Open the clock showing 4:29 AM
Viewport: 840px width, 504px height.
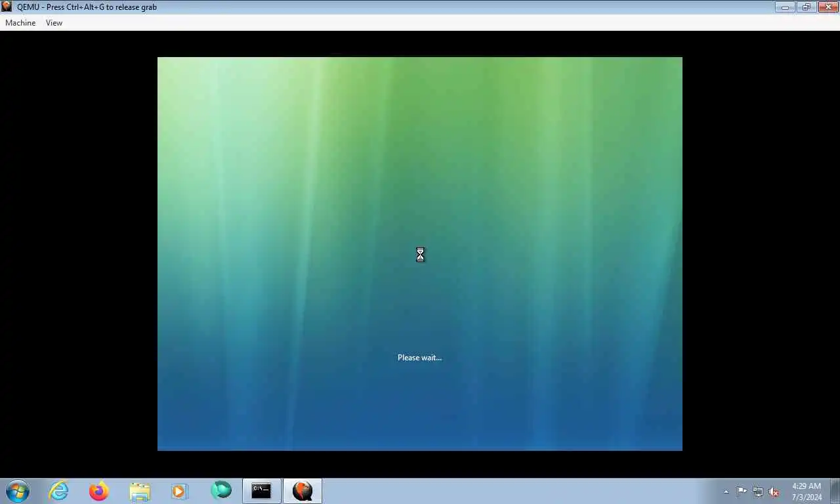[807, 492]
